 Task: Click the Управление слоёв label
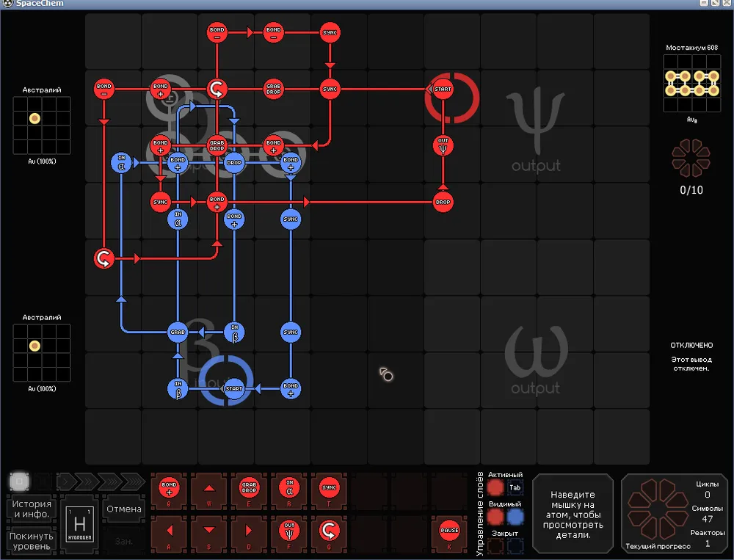[479, 514]
